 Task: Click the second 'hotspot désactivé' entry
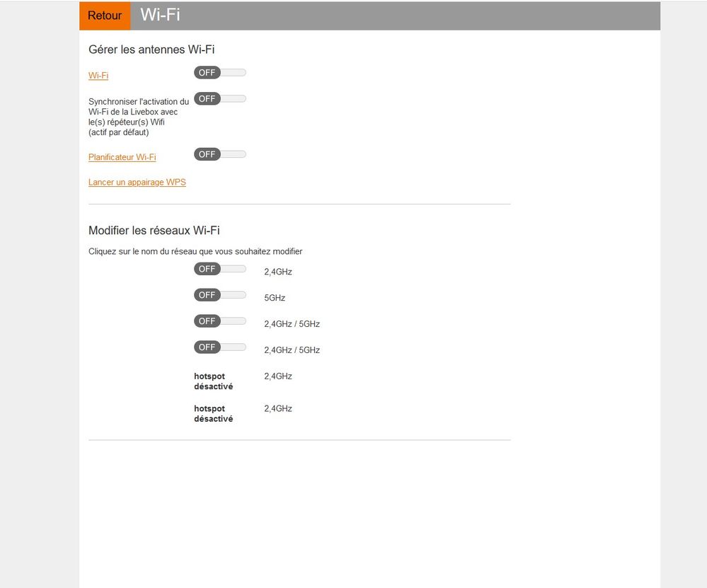[213, 413]
